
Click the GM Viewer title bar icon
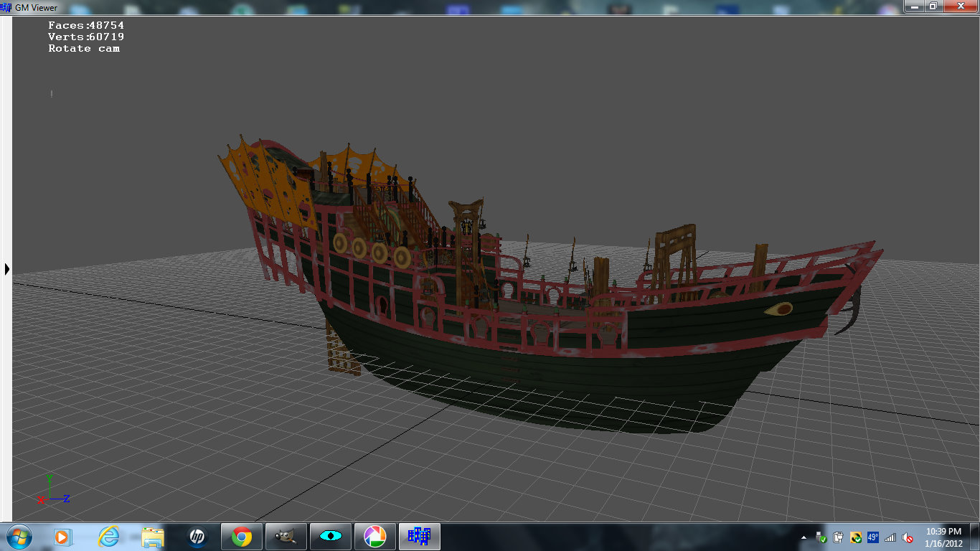point(6,7)
